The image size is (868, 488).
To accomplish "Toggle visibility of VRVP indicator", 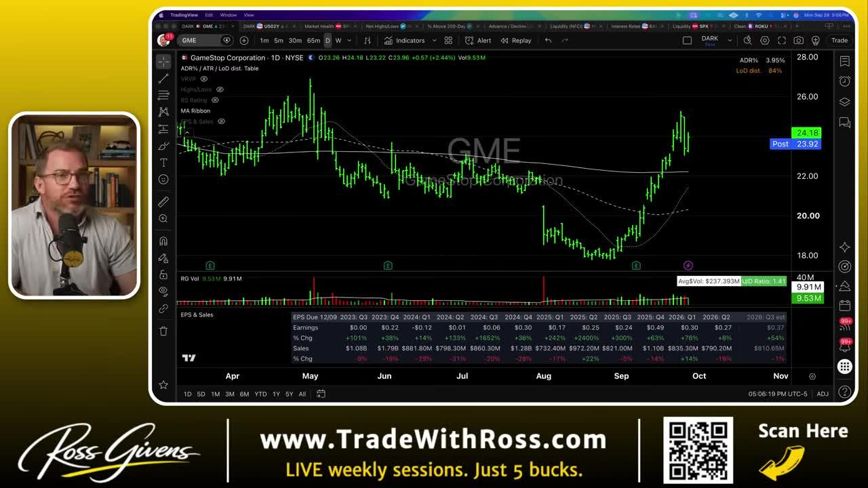I will coord(203,79).
